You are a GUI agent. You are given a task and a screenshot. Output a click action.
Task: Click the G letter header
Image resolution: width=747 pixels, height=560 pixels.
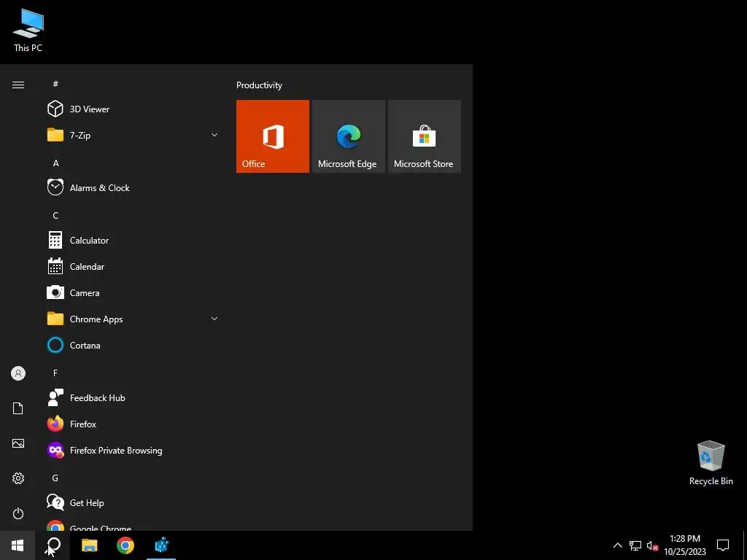coord(55,478)
